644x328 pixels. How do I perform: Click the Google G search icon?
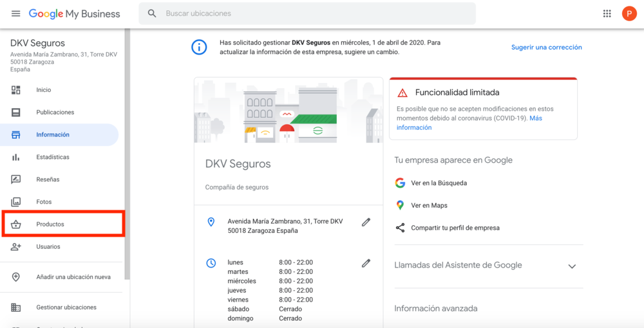click(x=400, y=183)
